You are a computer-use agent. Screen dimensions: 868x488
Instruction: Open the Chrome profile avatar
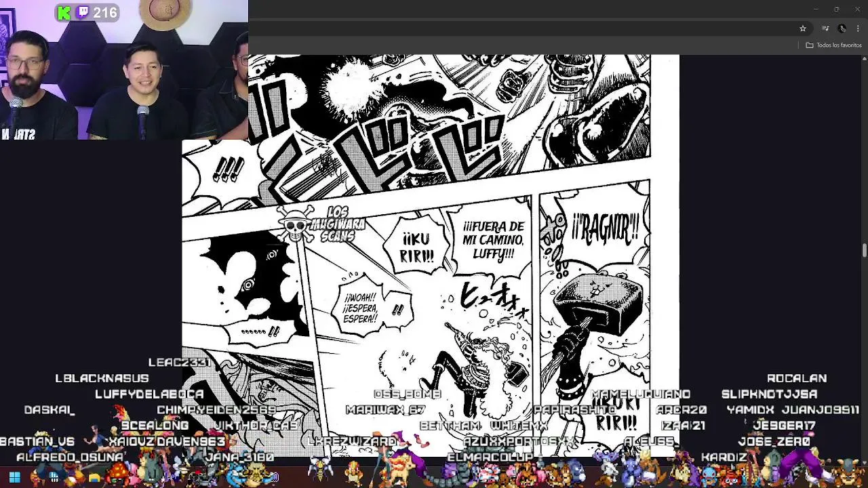pos(842,28)
